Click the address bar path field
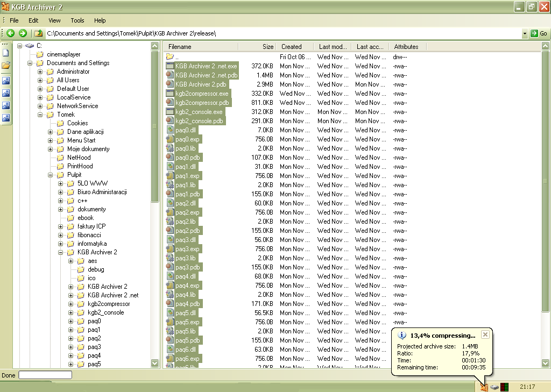 [283, 33]
